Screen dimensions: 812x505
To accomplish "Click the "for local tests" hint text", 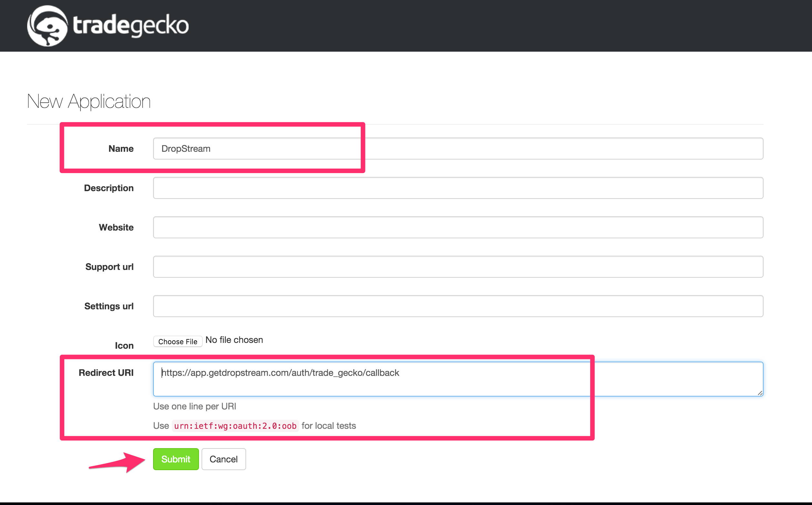I will [329, 426].
